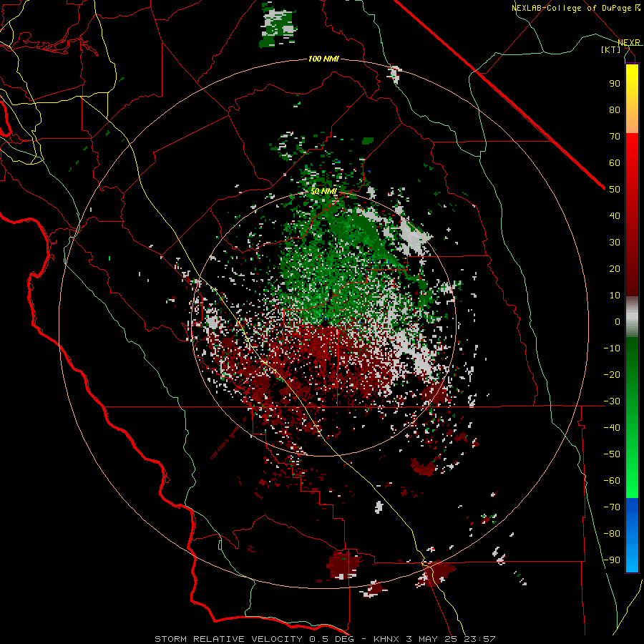644x644 pixels.
Task: Click the 10 value on the velocity scale
Action: 615,296
